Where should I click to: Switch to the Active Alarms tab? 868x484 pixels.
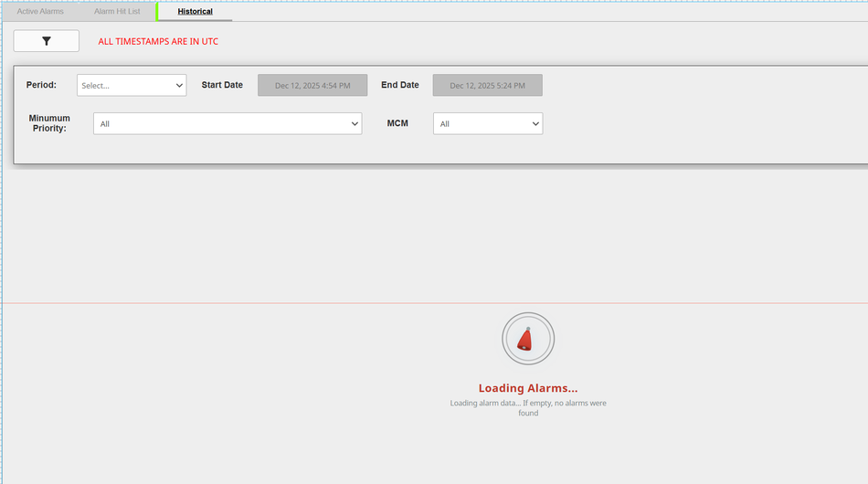(x=40, y=11)
